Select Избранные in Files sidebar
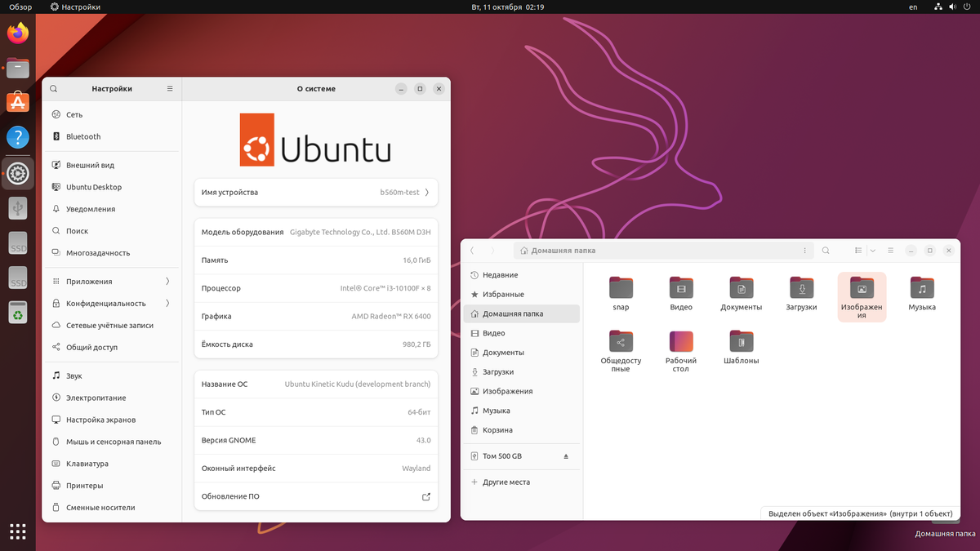This screenshot has height=551, width=980. click(522, 294)
